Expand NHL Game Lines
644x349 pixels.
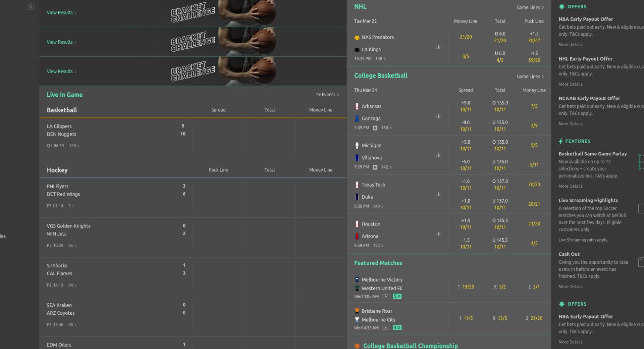pos(530,7)
